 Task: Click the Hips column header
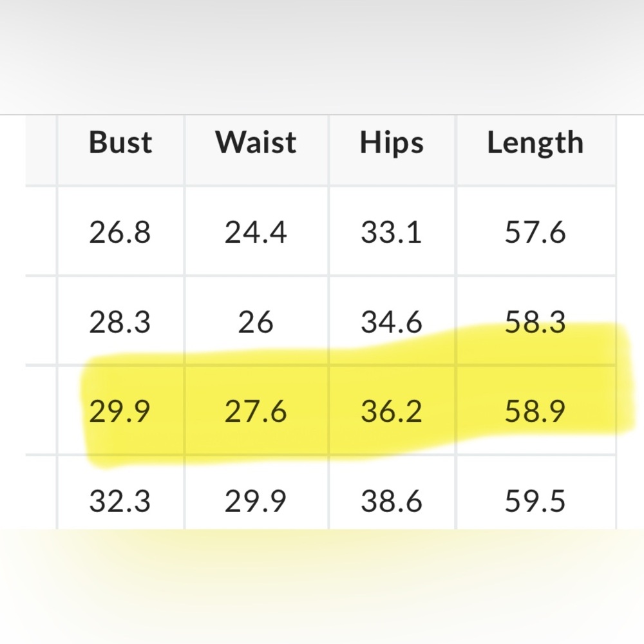392,142
